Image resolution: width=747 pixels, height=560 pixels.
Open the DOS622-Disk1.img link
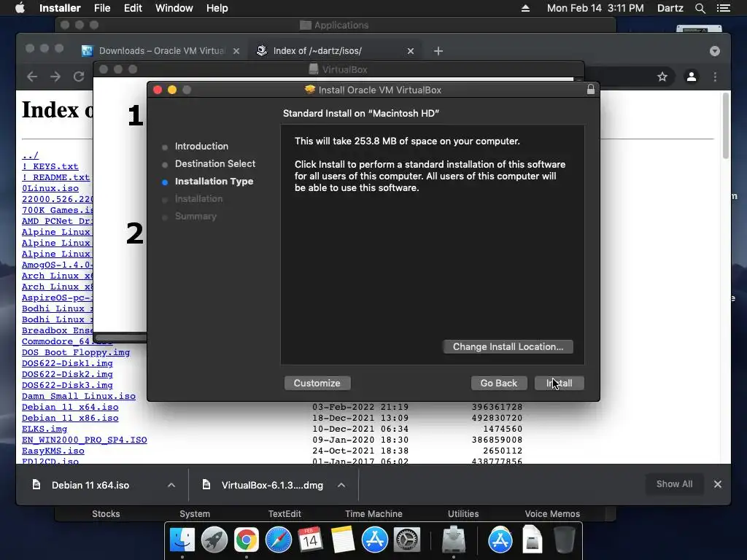67,363
